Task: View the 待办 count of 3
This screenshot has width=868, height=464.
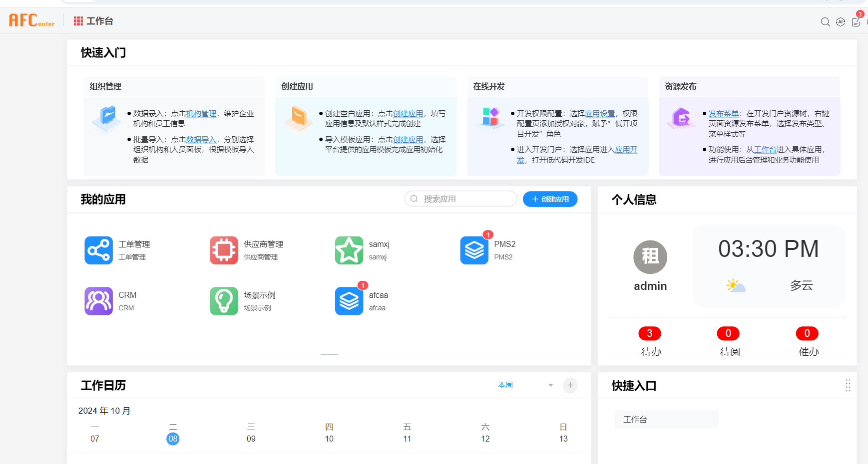Action: 650,333
